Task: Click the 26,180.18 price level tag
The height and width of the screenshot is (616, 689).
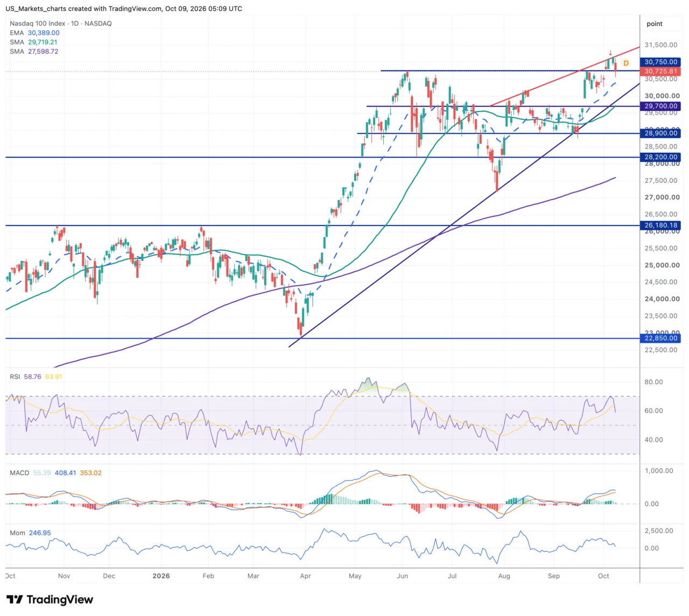Action: pos(660,225)
